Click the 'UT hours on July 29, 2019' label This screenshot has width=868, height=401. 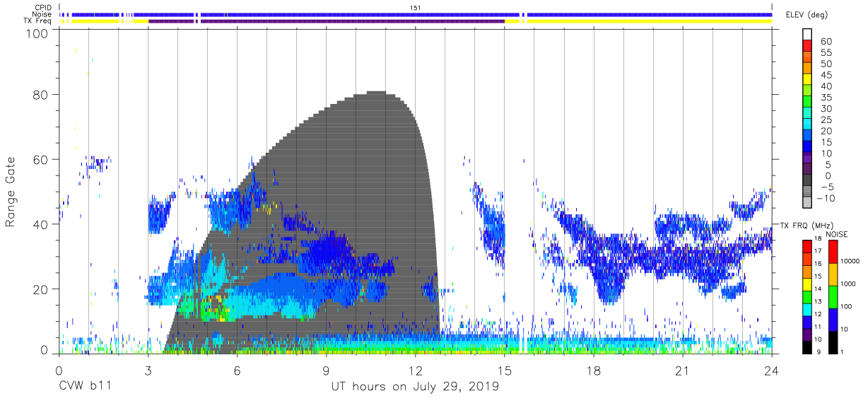click(415, 387)
